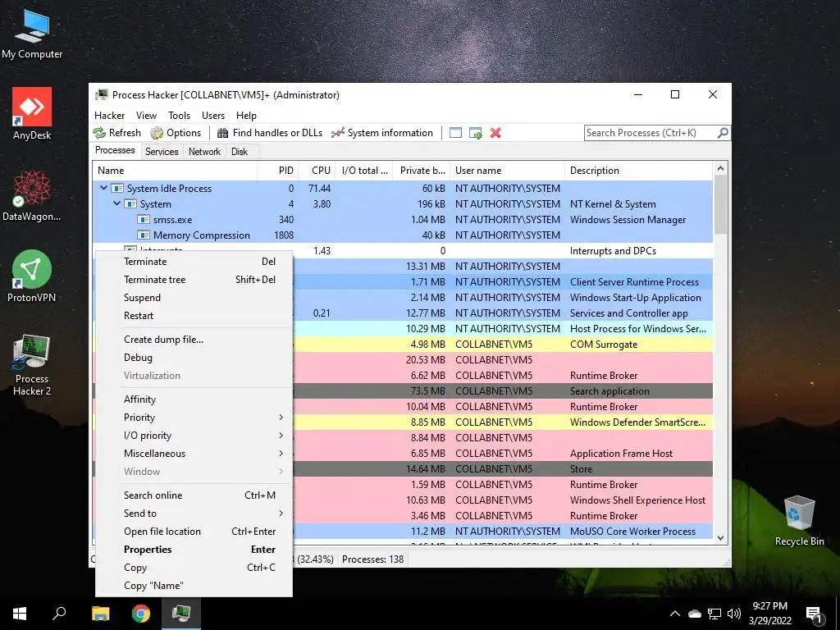
Task: Open the View menu
Action: 146,115
